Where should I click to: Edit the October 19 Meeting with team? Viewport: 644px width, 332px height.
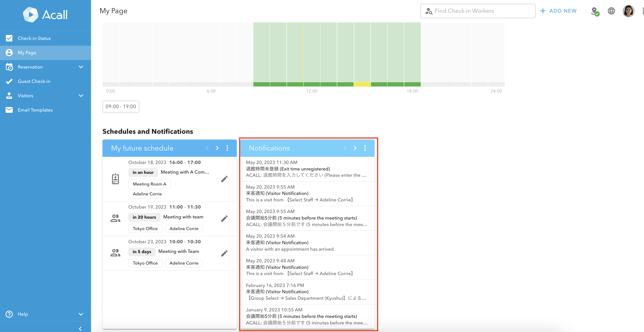[224, 219]
